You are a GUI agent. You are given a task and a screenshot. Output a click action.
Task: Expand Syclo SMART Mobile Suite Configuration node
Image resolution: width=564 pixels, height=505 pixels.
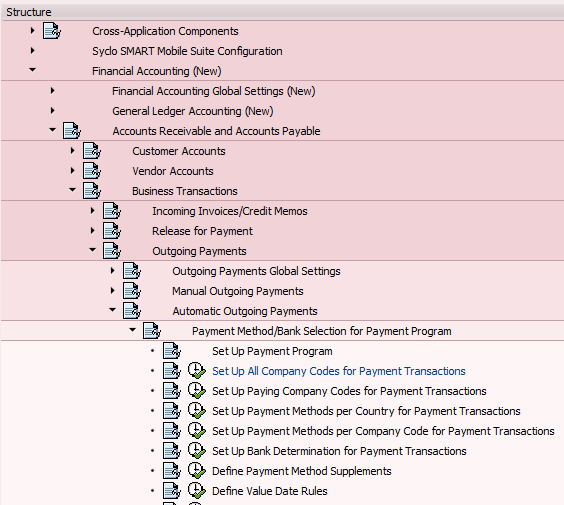point(32,51)
